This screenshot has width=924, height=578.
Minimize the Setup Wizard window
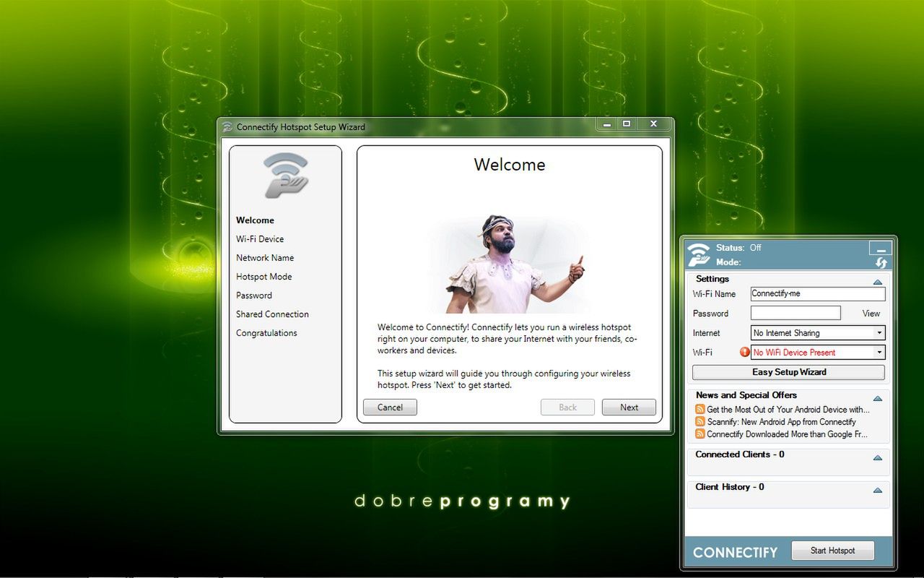coord(607,124)
